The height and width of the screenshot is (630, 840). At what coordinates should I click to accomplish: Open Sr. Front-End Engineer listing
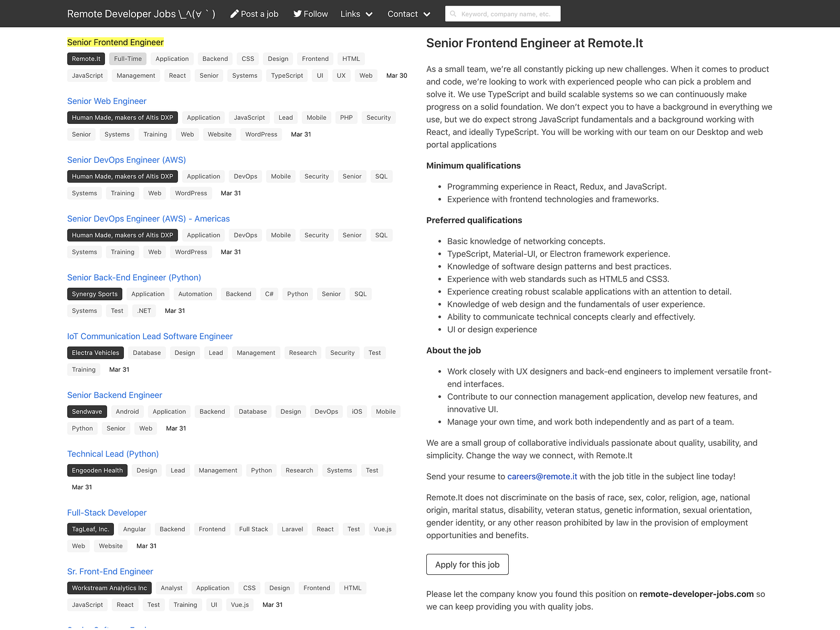(110, 571)
